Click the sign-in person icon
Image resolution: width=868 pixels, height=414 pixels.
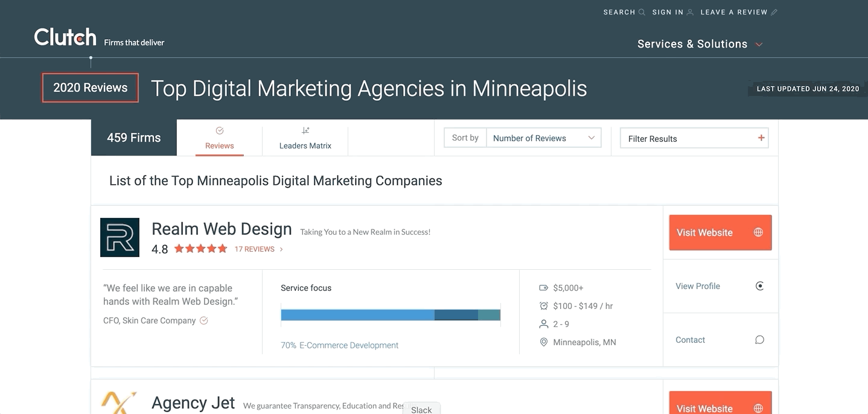(690, 12)
